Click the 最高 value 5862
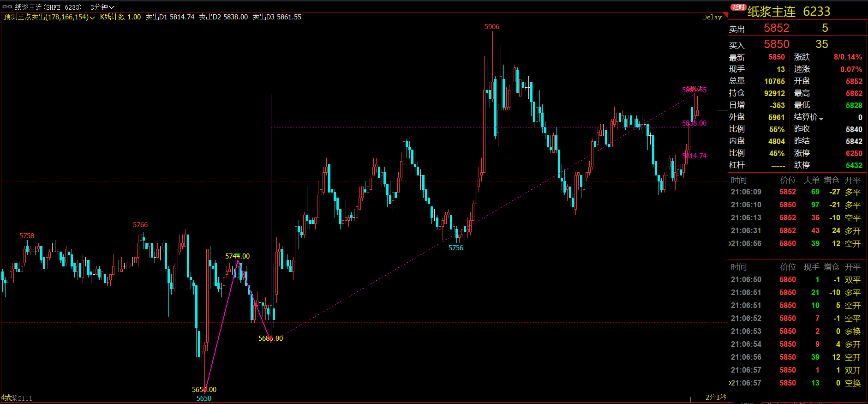Screen dimensions: 868x404 [x=854, y=93]
